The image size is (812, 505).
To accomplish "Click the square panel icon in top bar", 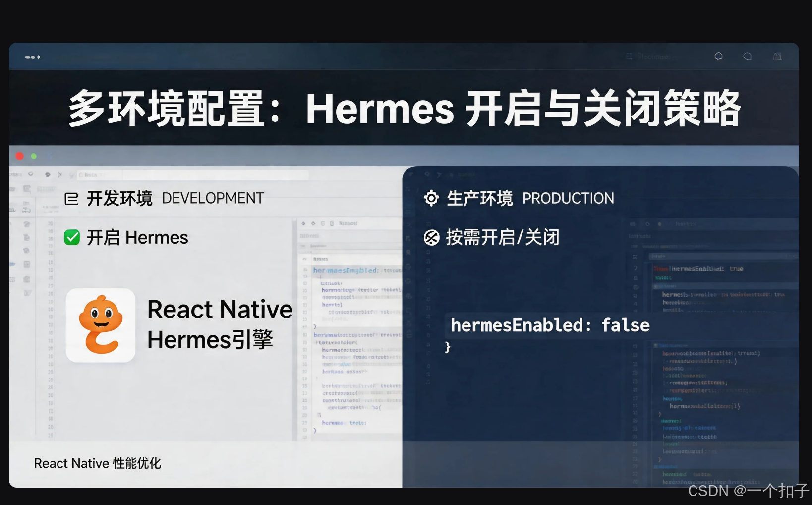I will pyautogui.click(x=777, y=56).
